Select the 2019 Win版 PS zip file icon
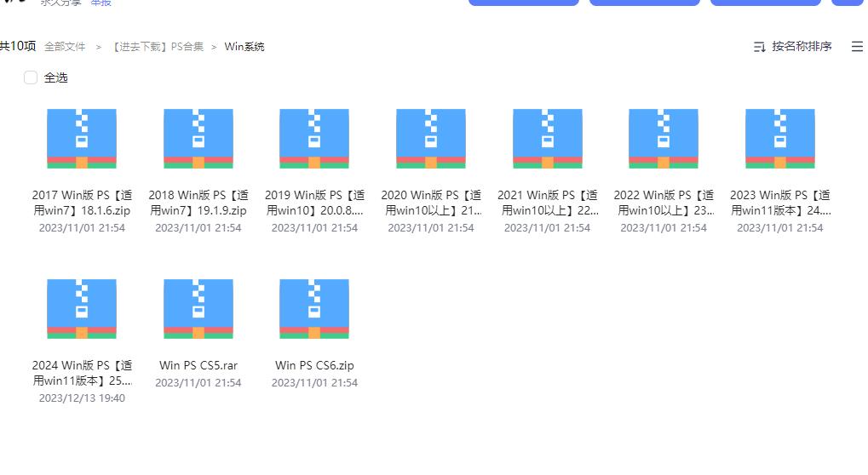 [313, 138]
